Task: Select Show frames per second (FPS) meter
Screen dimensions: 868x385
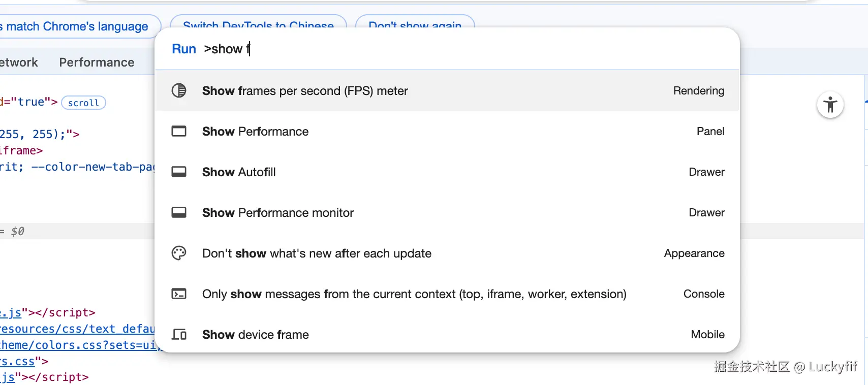Action: 305,91
